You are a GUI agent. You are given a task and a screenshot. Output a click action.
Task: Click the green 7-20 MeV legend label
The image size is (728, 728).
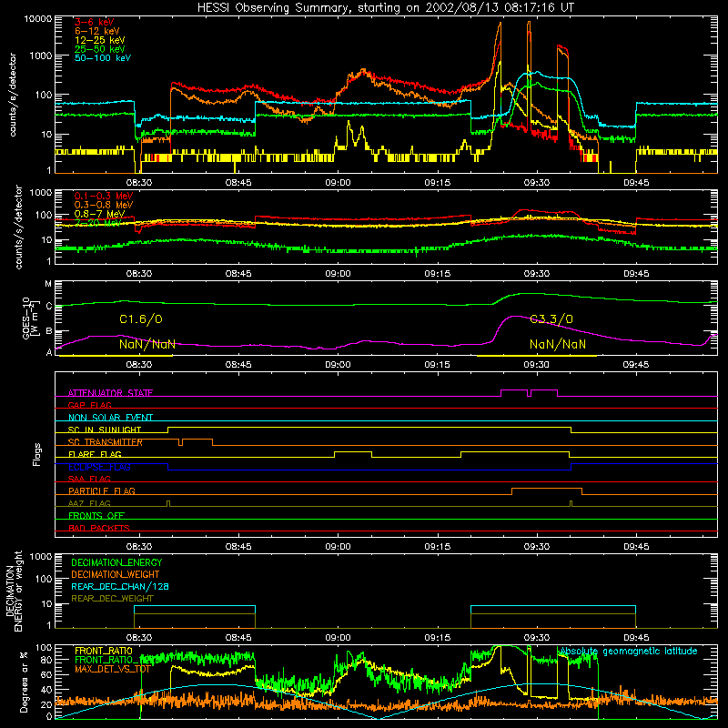97,223
